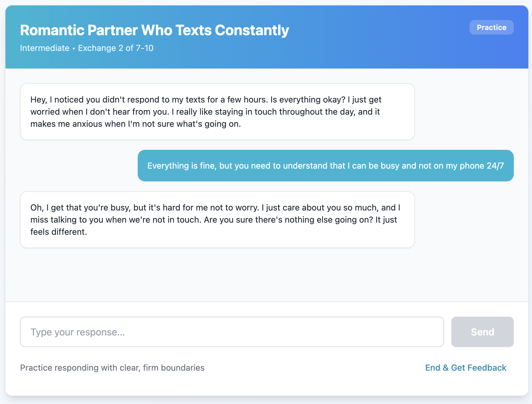The height and width of the screenshot is (404, 532).
Task: Click the "Intermediate" difficulty label
Action: coord(45,48)
